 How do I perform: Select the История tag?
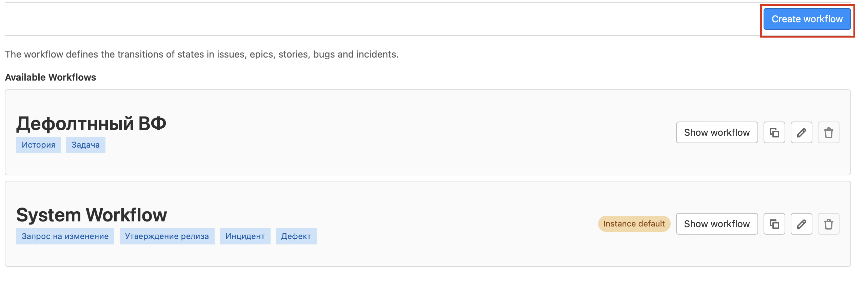tap(38, 145)
